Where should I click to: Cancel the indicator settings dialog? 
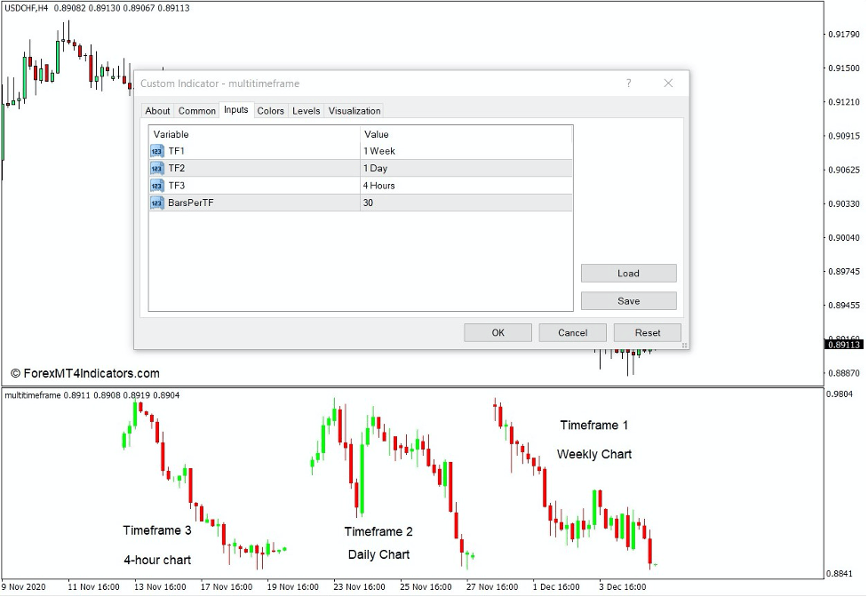(572, 332)
